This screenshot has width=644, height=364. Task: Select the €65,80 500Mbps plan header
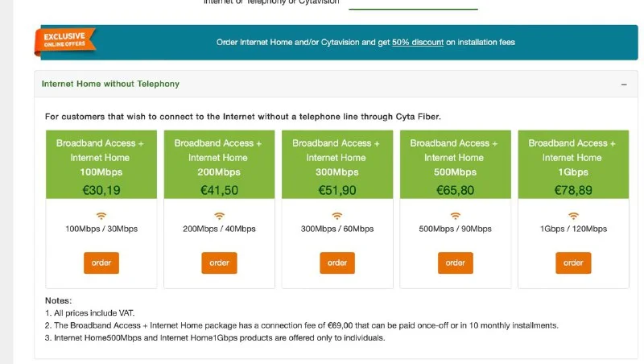pyautogui.click(x=455, y=167)
